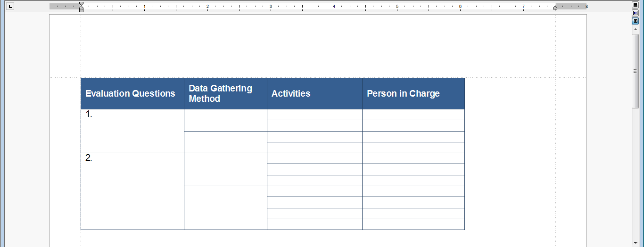Image resolution: width=644 pixels, height=247 pixels.
Task: Click the L-shaped tab stop selector
Action: pos(11,7)
